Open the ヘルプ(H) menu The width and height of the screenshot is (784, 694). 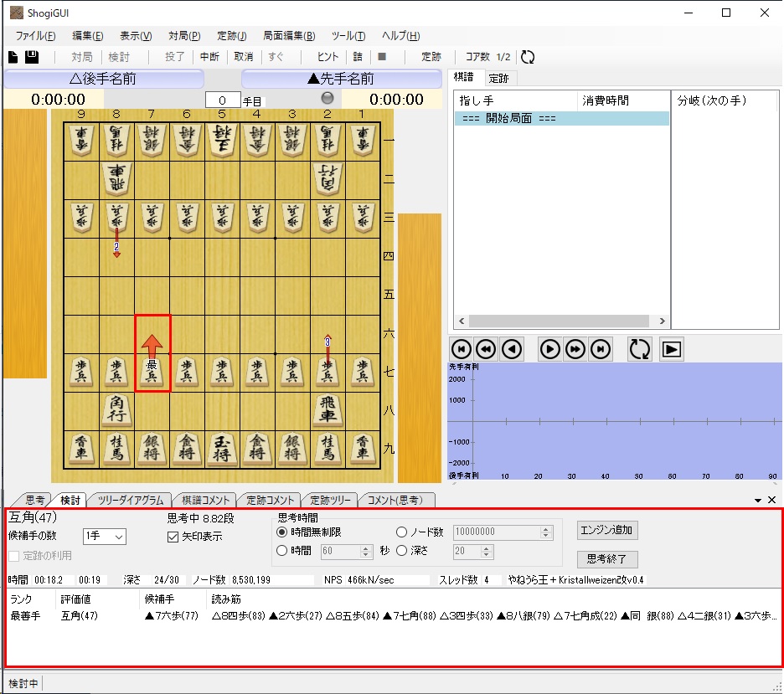[x=400, y=36]
